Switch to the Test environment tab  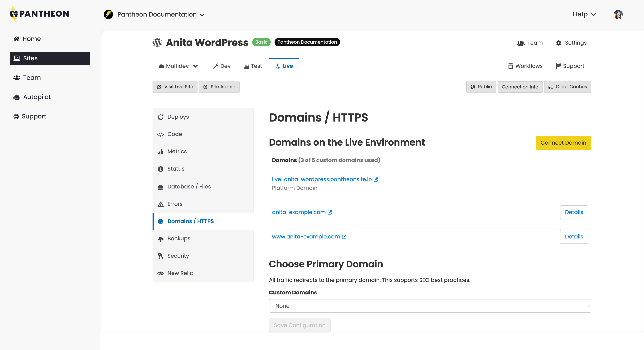click(x=252, y=66)
